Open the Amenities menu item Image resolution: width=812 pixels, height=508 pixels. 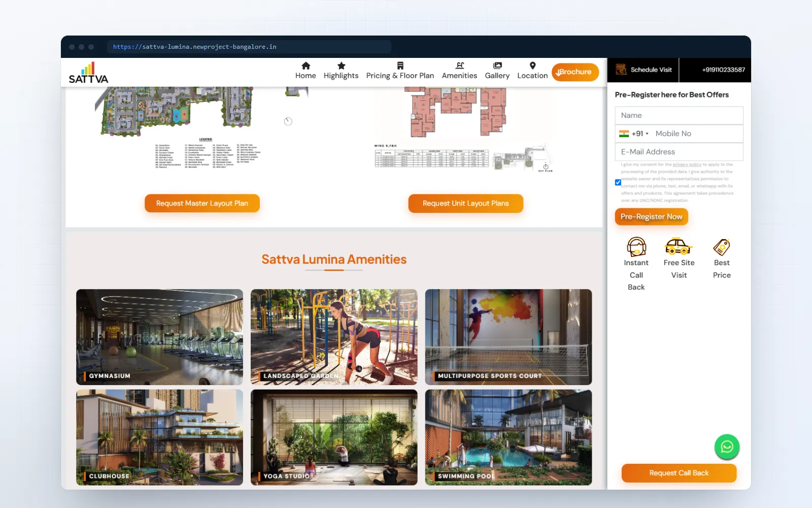[x=459, y=71]
